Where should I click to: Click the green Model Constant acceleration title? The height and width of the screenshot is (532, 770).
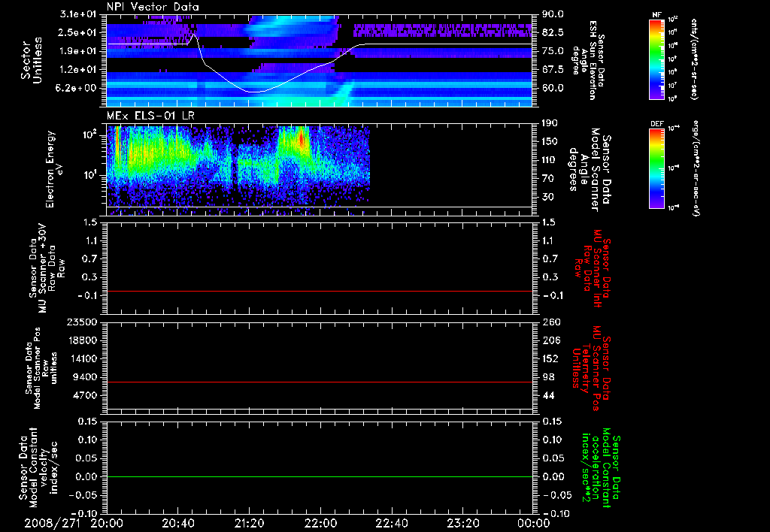(601, 467)
